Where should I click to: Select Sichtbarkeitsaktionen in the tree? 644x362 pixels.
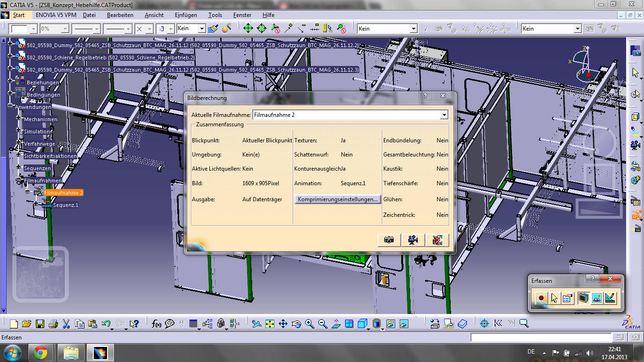point(50,156)
